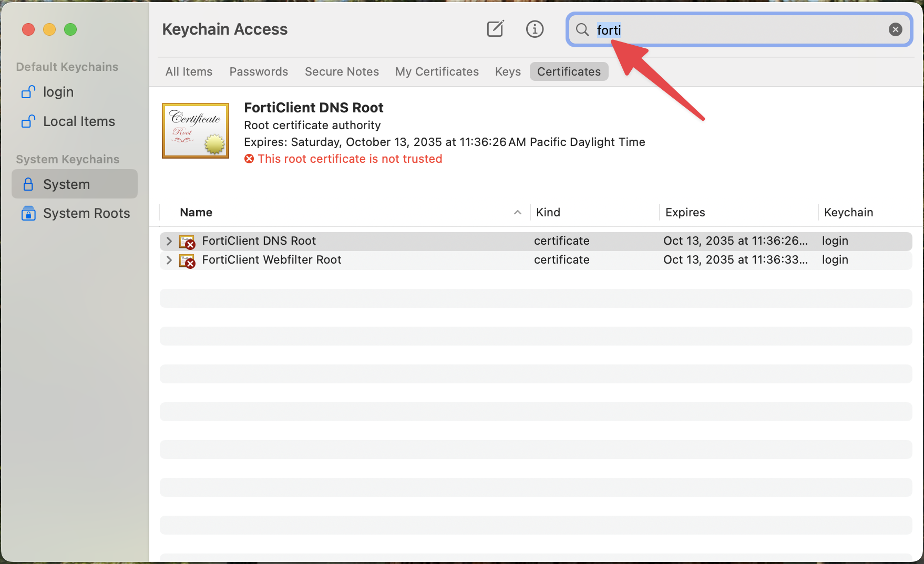Click in the search field containing forti
Screen dimensions: 924x564
tap(736, 30)
